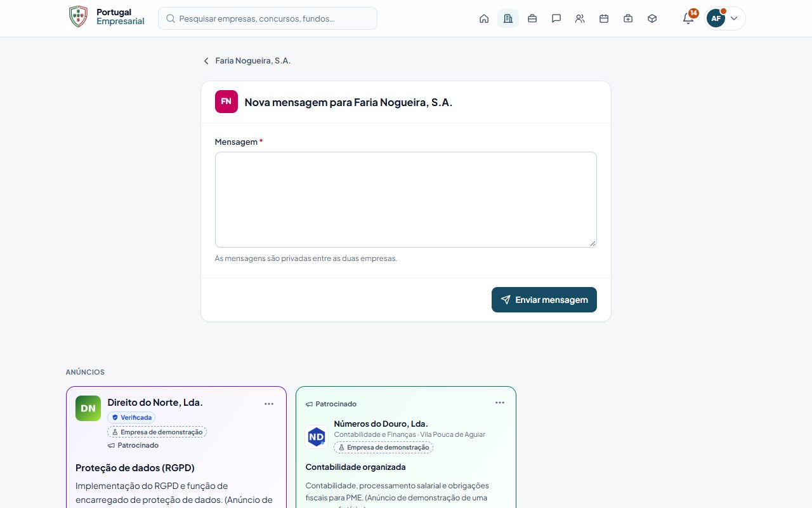Open the companies building icon
The height and width of the screenshot is (508, 812).
tap(508, 18)
